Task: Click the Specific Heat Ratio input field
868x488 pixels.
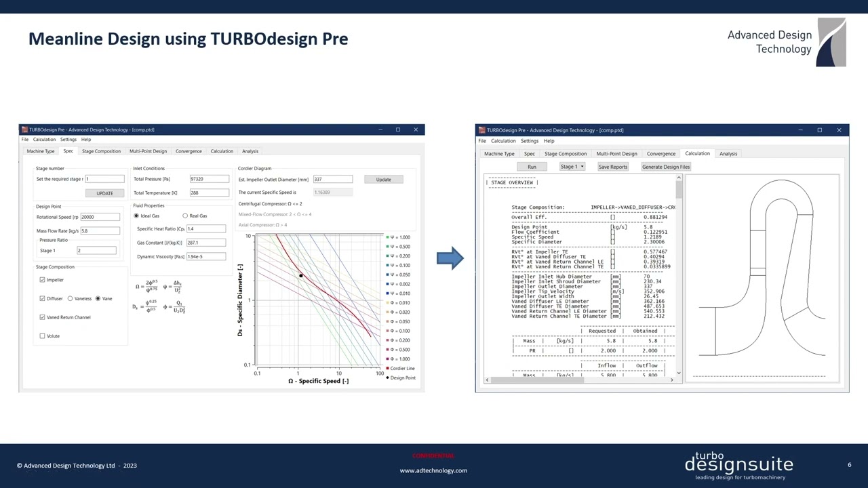Action: 206,229
